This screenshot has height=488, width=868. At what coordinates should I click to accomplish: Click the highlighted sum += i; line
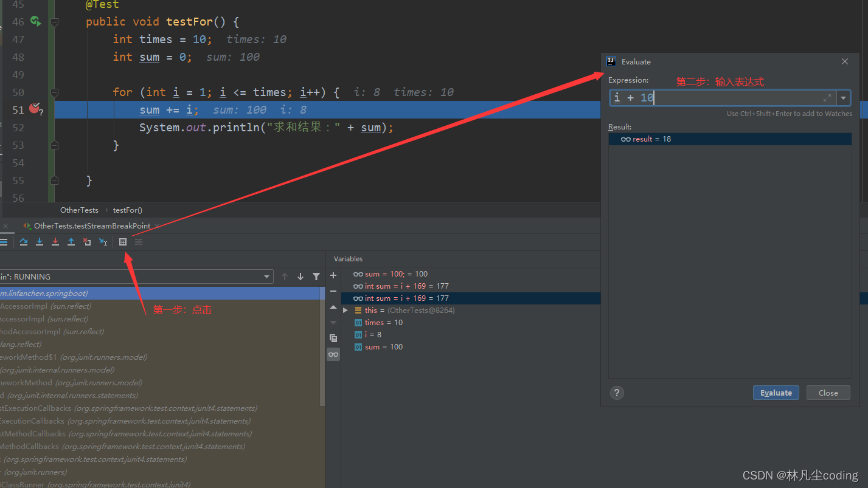click(169, 110)
